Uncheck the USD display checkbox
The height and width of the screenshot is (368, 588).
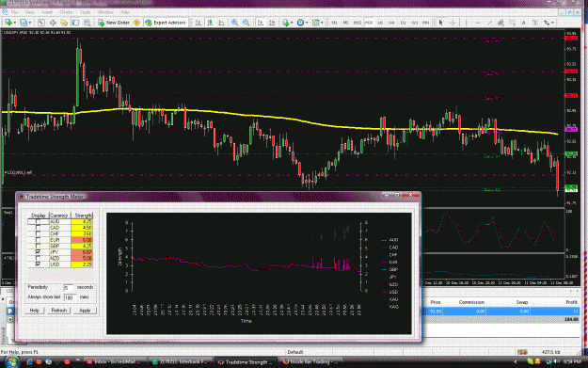click(38, 264)
